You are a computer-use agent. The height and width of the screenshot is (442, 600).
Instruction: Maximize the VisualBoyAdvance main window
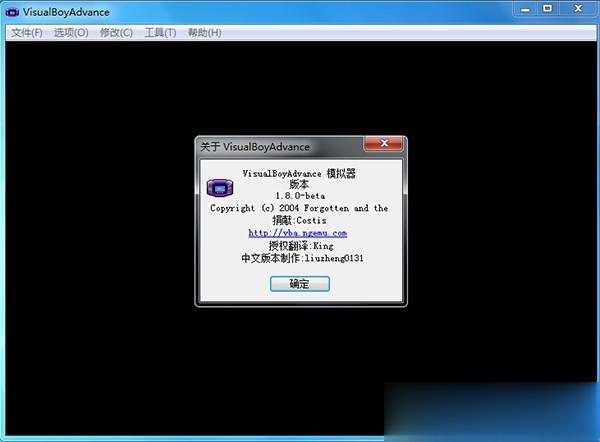548,8
